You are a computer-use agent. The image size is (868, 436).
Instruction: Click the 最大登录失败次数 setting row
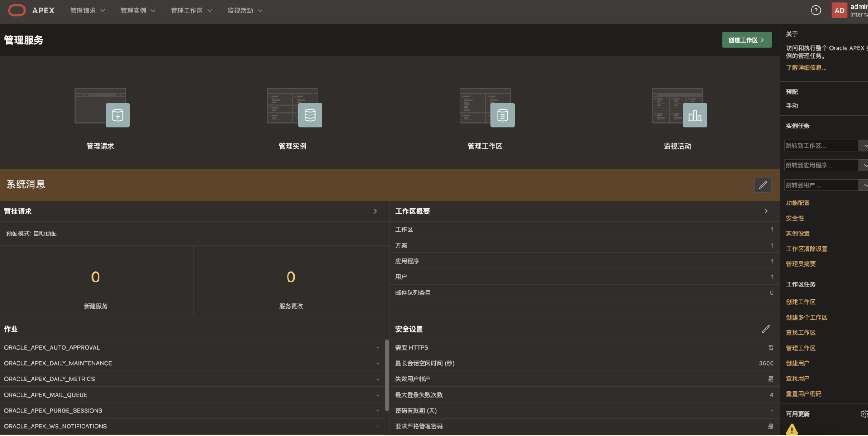click(x=584, y=395)
